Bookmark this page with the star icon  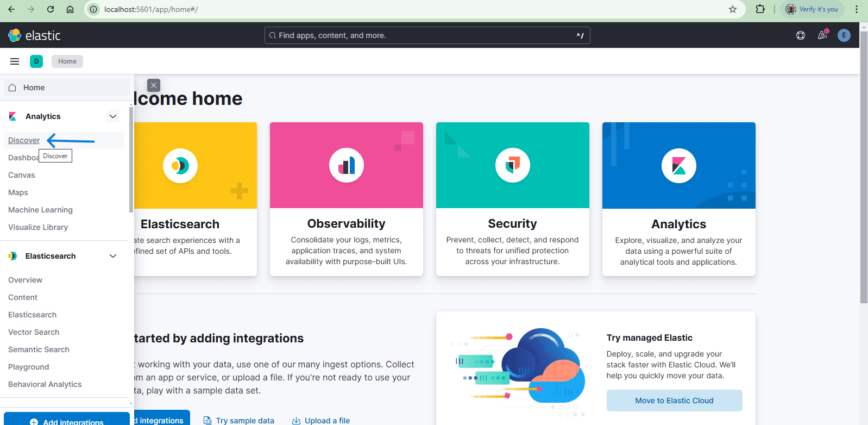(733, 9)
